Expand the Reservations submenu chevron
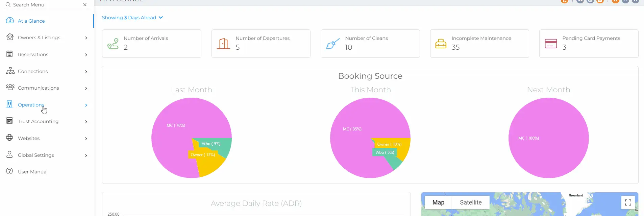The image size is (644, 216). coord(86,55)
